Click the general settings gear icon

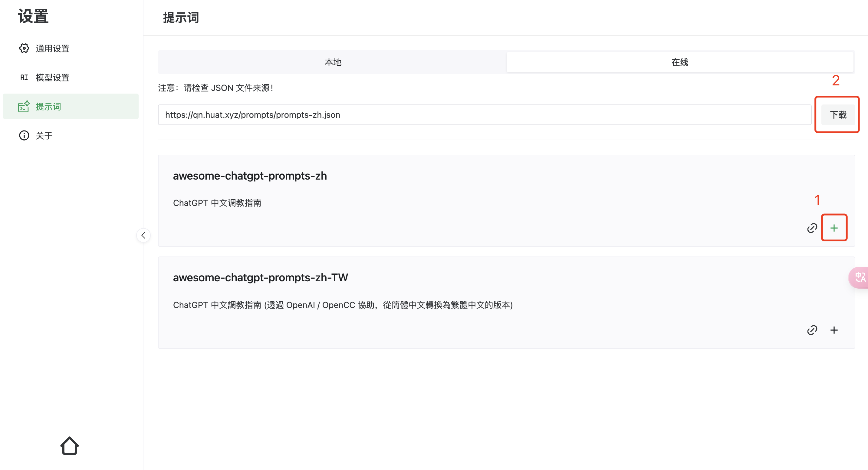click(x=24, y=48)
